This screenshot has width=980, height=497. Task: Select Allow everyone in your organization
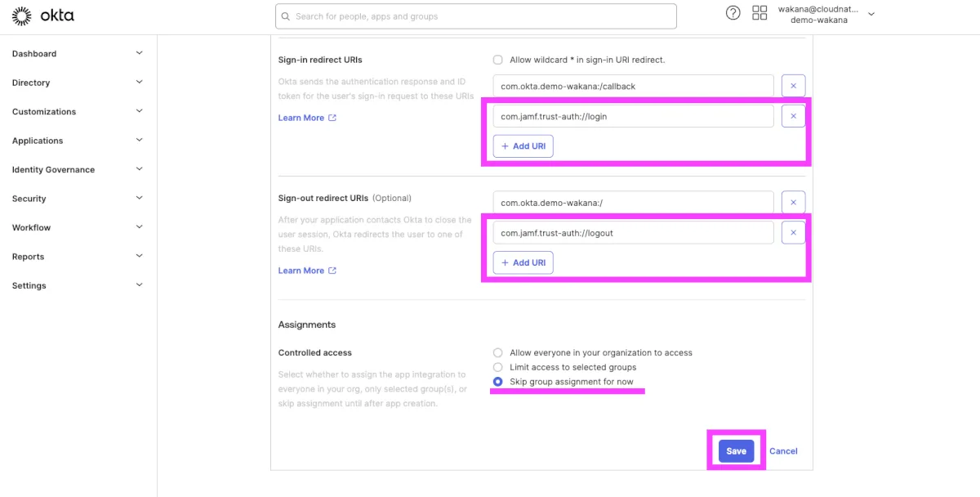[x=497, y=353]
